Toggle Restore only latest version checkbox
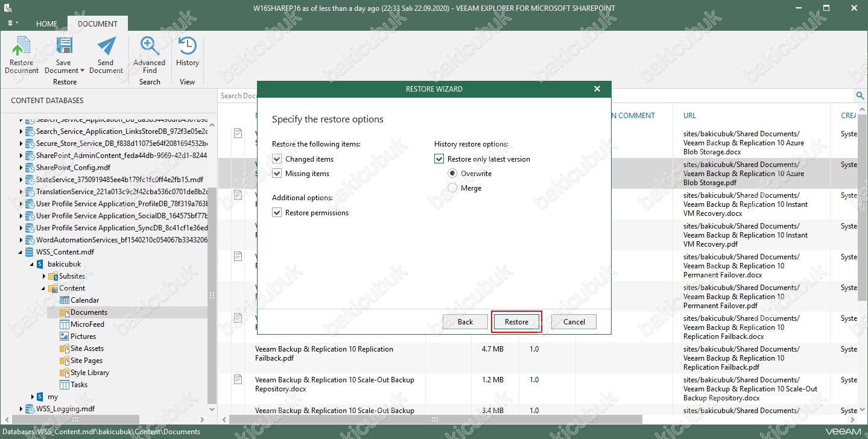Viewport: 868px width, 439px height. (439, 159)
